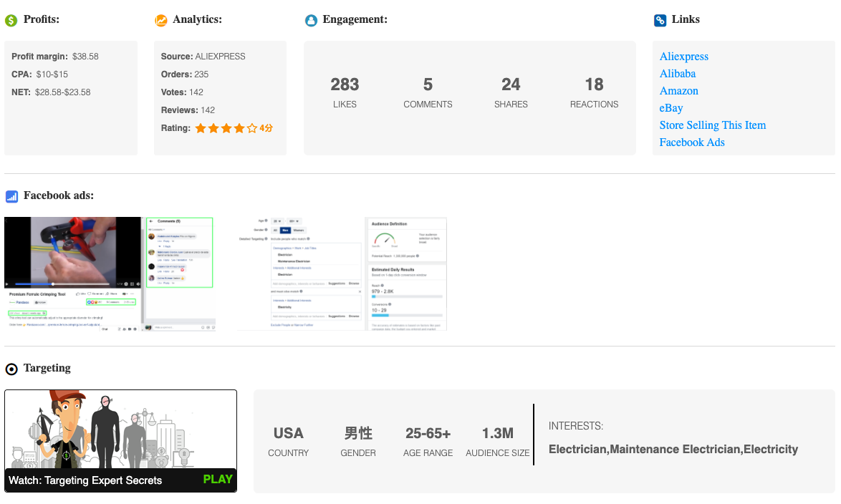Open the crimping tool ad video thumbnail
The height and width of the screenshot is (504, 841).
pyautogui.click(x=73, y=252)
